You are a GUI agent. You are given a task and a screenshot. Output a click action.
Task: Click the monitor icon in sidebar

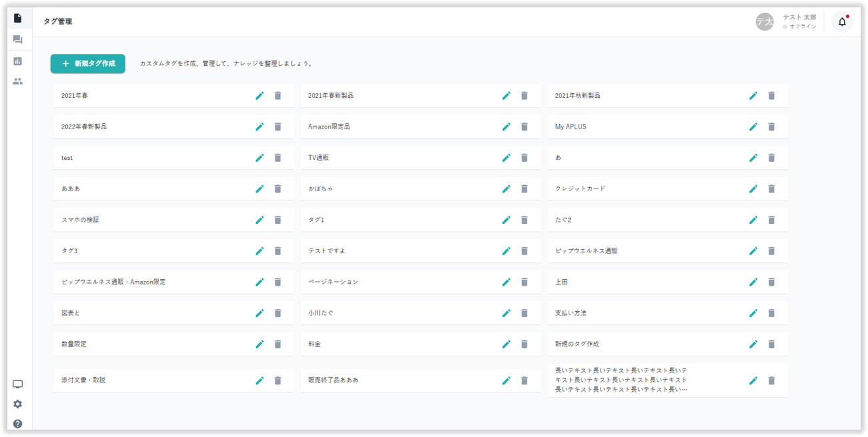[18, 384]
